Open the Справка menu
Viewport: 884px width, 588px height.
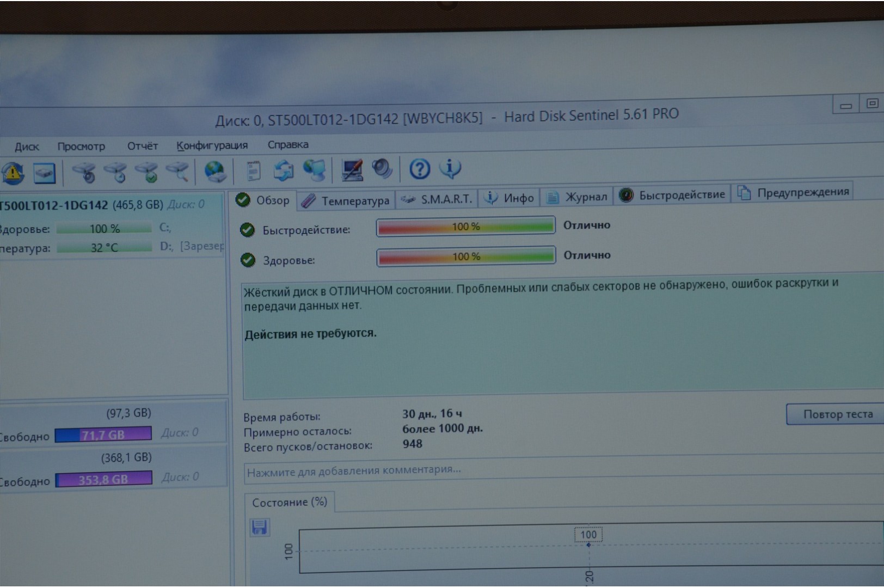point(288,145)
